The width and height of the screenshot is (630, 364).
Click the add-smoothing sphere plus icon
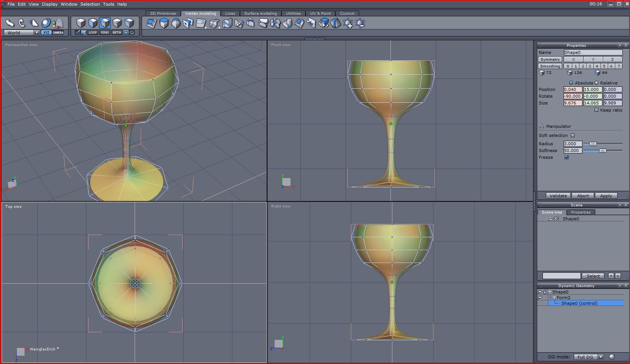[348, 24]
